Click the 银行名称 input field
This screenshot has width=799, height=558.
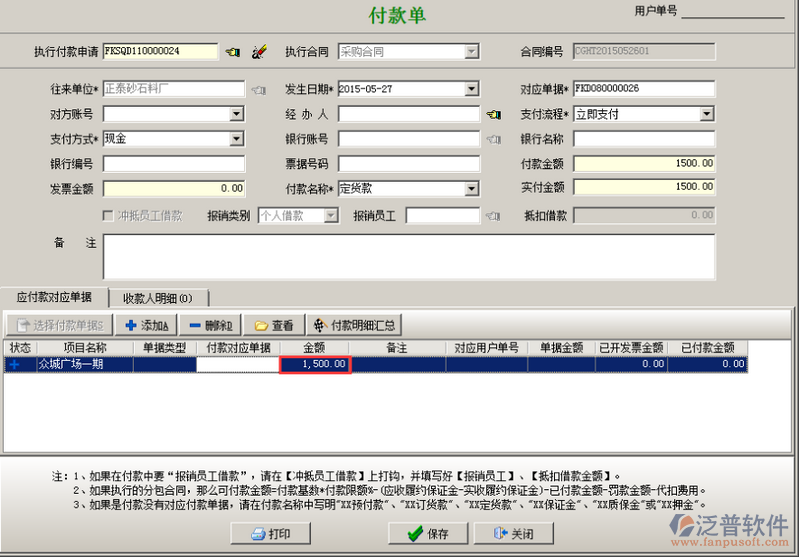point(644,139)
